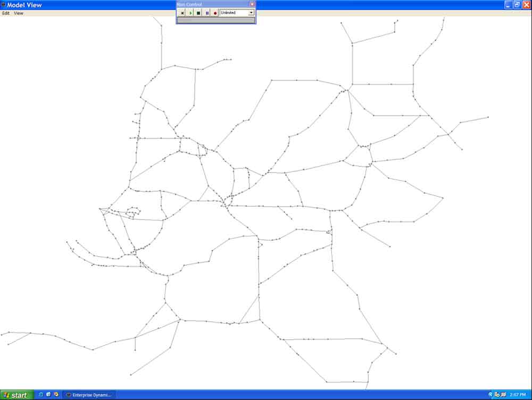The height and width of the screenshot is (400, 532).
Task: Click the third quick launch icon in taskbar
Action: click(56, 395)
